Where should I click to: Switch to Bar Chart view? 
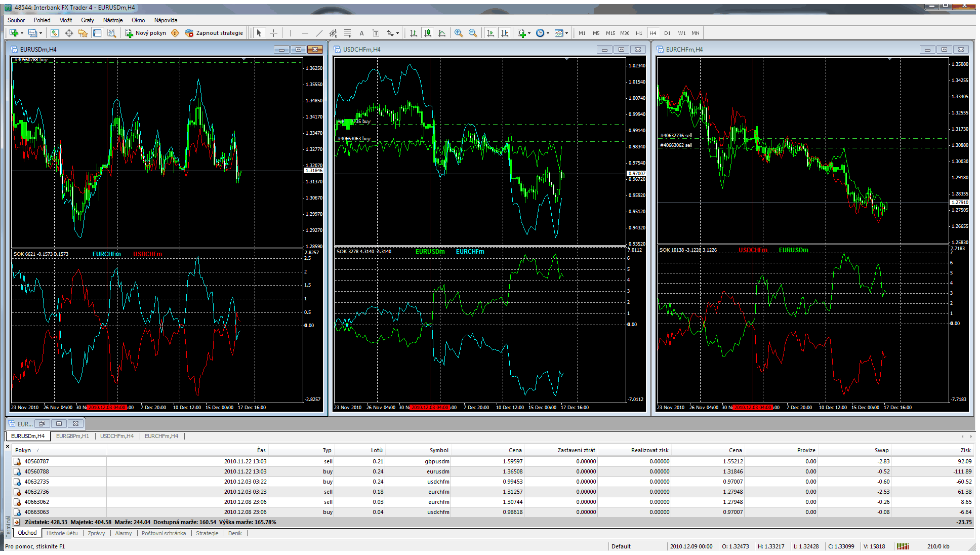pos(414,33)
